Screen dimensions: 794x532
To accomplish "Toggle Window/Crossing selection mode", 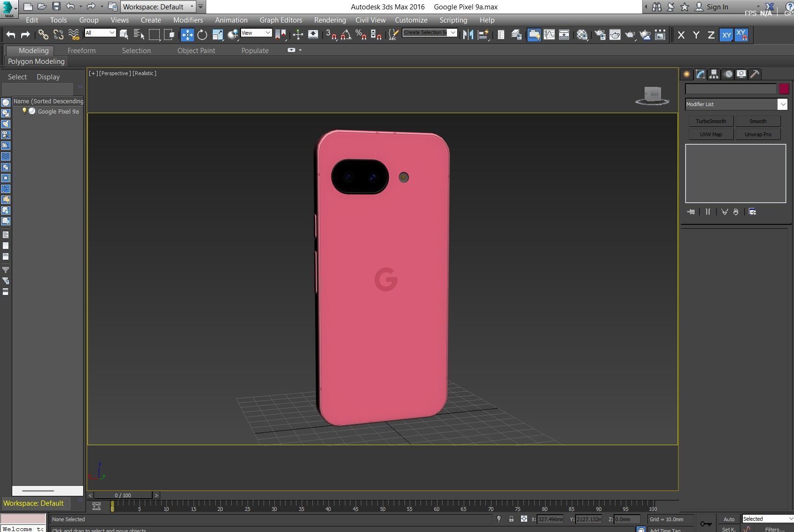I will click(169, 34).
